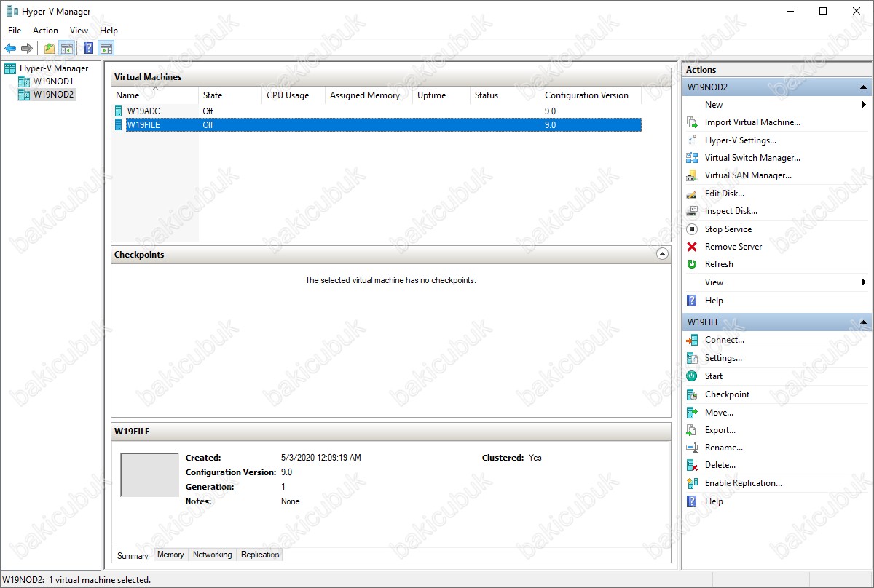Sort by the Status column header
Viewport: 874px width, 588px height.
(505, 95)
